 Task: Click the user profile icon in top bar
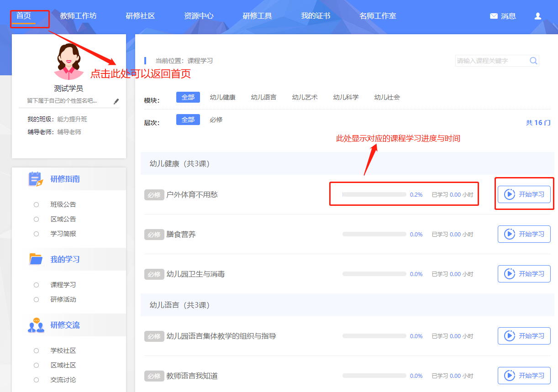tap(537, 16)
